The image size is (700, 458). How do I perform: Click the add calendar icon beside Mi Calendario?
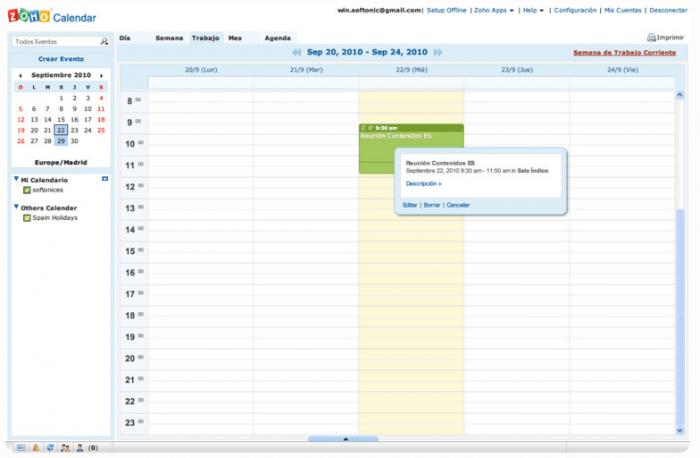(105, 179)
